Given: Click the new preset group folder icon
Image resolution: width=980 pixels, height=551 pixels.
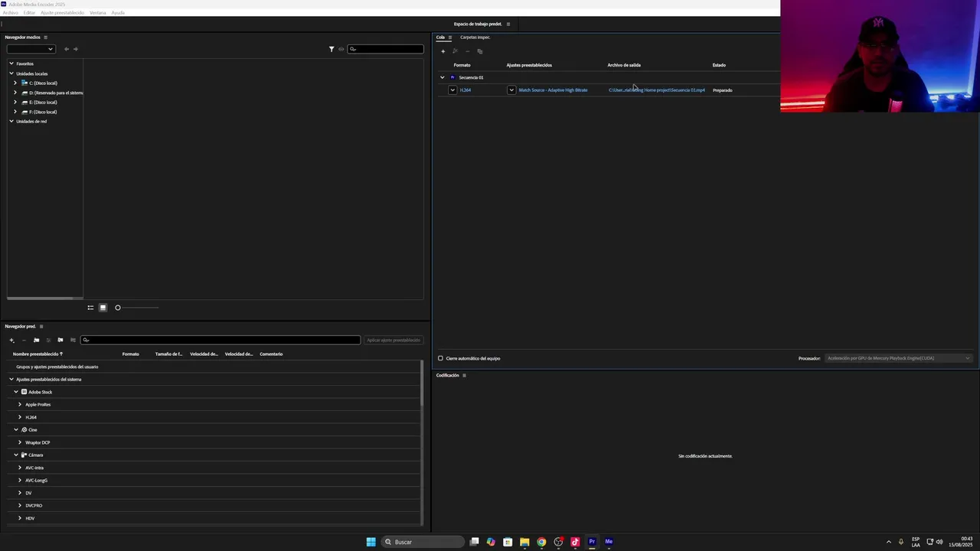Looking at the screenshot, I should pyautogui.click(x=36, y=340).
